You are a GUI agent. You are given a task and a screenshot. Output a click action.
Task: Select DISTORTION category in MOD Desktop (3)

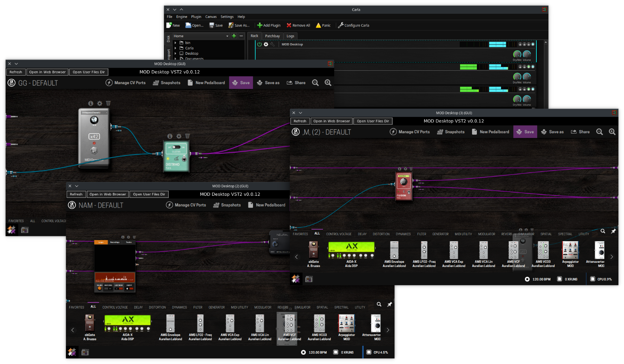point(381,234)
